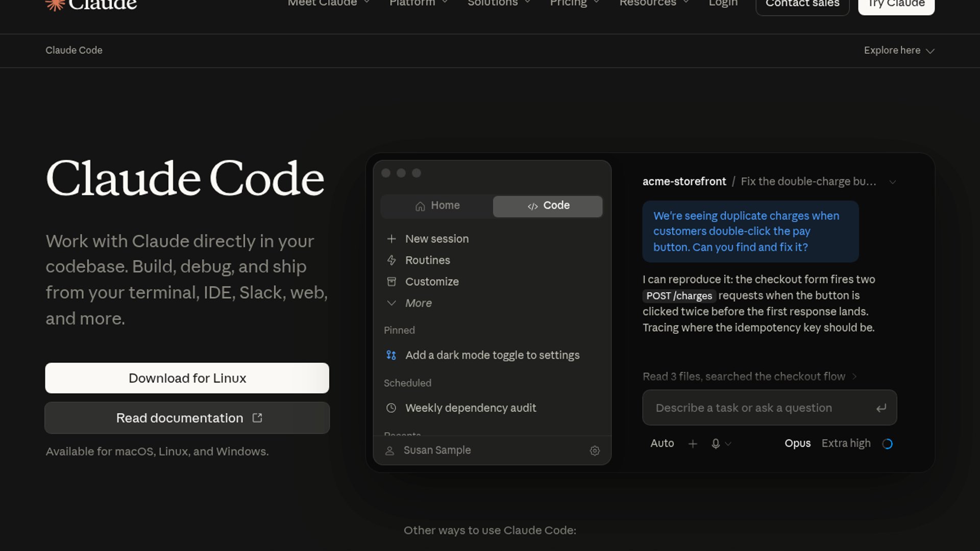Click the microphone icon
The image size is (980, 551).
point(716,444)
